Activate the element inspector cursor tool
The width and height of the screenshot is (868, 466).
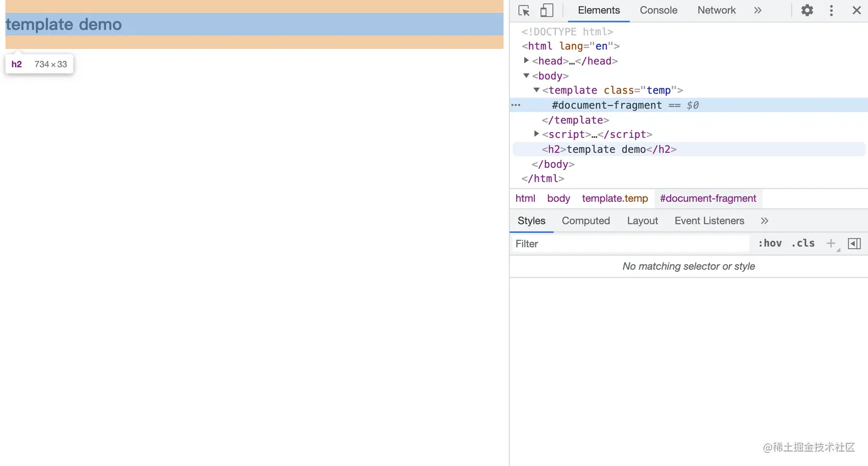pyautogui.click(x=524, y=10)
